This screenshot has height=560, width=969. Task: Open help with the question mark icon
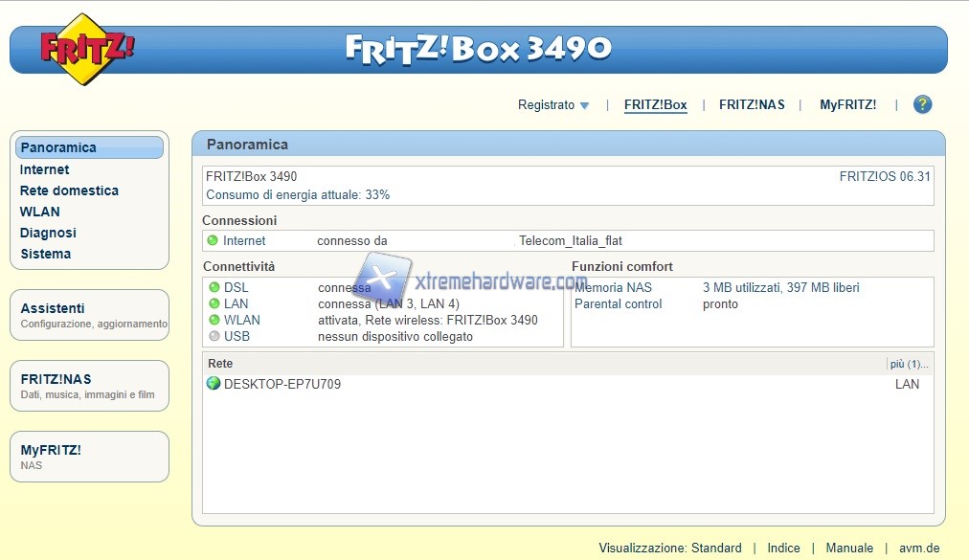(922, 105)
